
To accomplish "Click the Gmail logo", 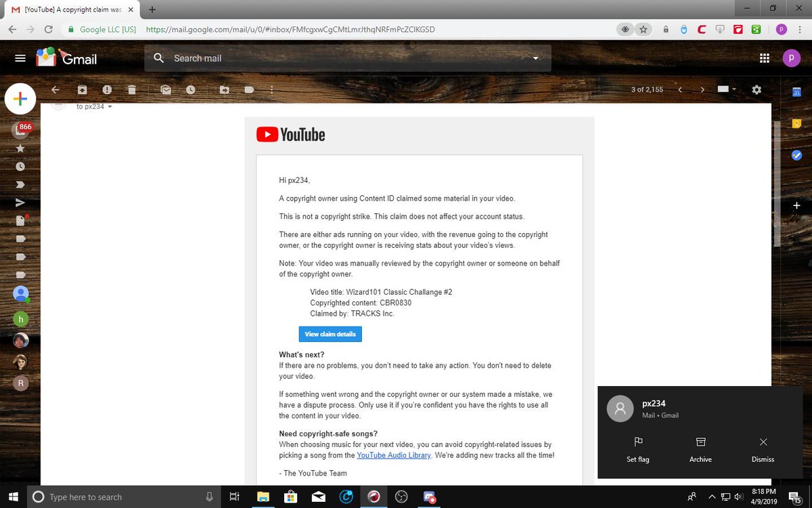I will 67,58.
